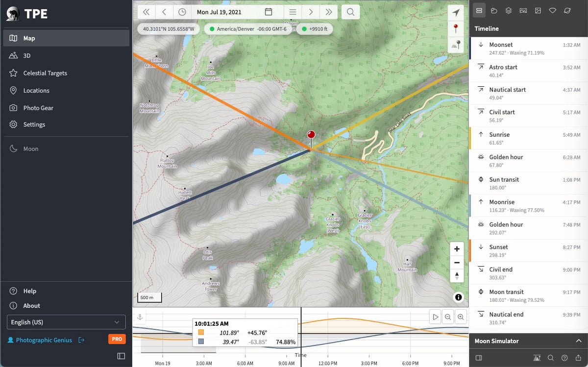Jump forward with double right arrows

[329, 12]
